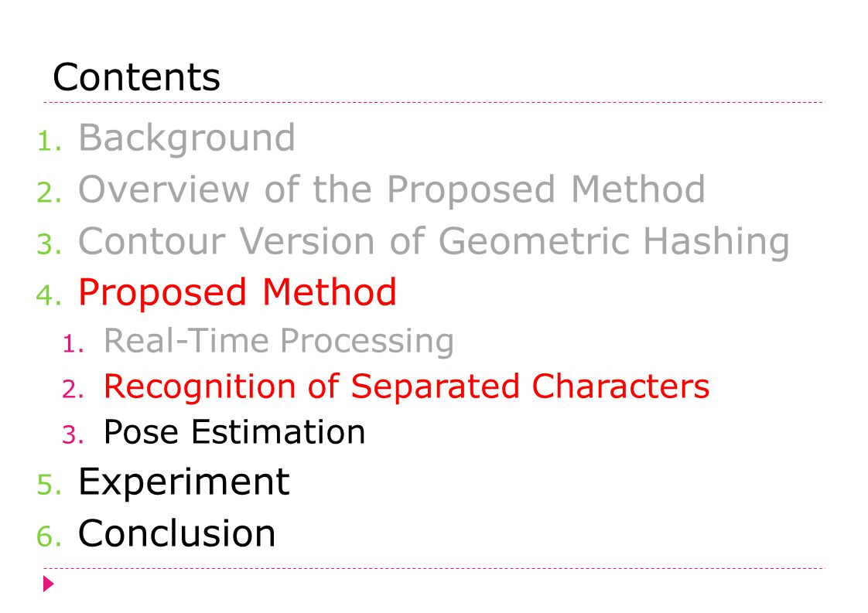868x613 pixels.
Task: Click green number 4 beside Proposed Method
Action: 50,295
